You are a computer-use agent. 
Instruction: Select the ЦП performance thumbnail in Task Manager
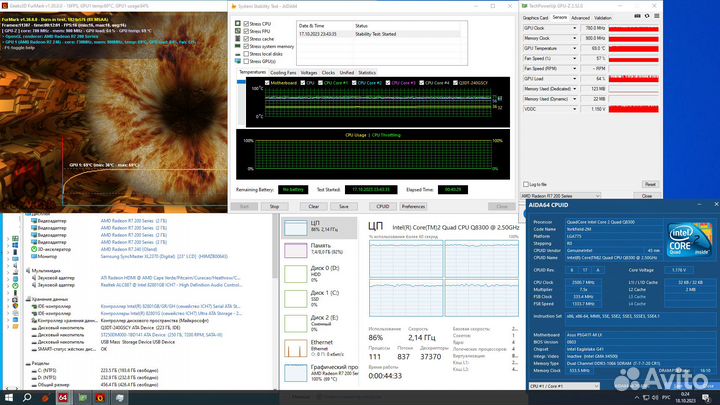[x=295, y=228]
